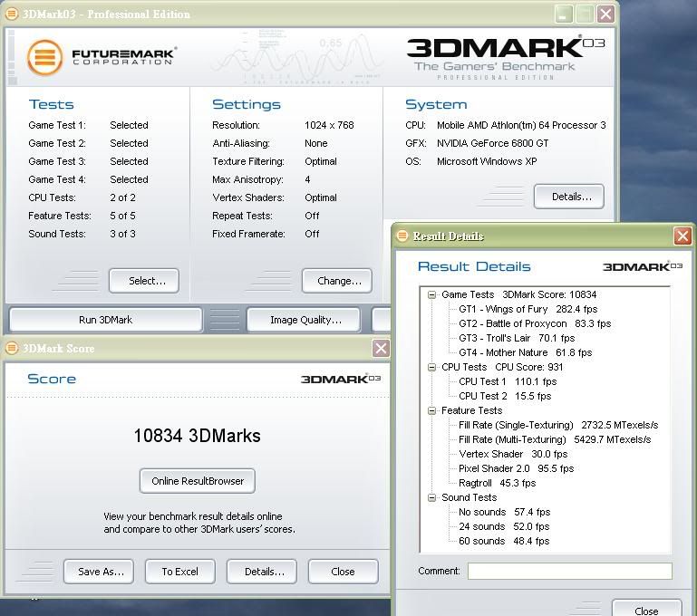Image resolution: width=697 pixels, height=616 pixels.
Task: Open the Online ResultBrowser
Action: point(198,481)
